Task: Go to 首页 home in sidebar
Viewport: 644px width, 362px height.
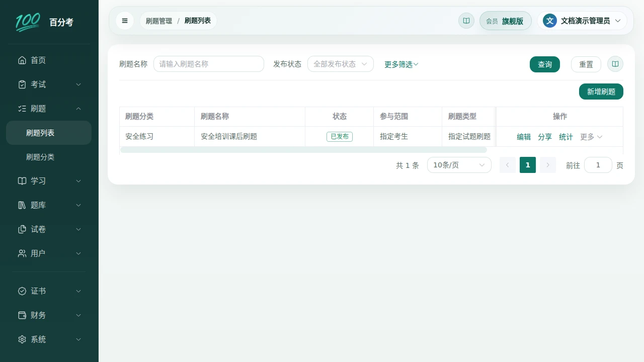Action: (49, 60)
